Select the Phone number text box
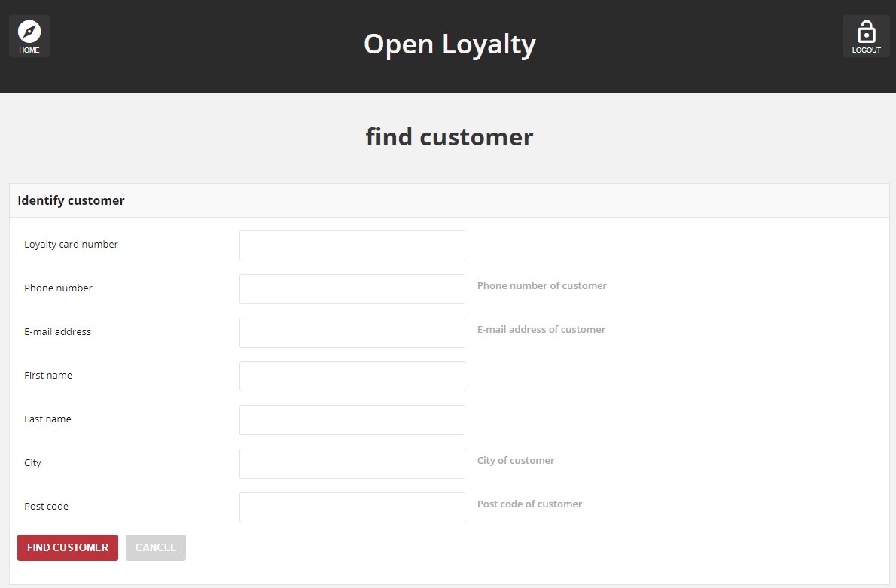The image size is (896, 588). [352, 289]
